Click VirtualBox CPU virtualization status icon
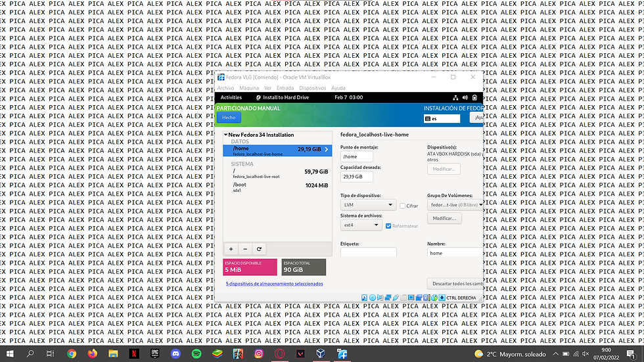 [426, 298]
